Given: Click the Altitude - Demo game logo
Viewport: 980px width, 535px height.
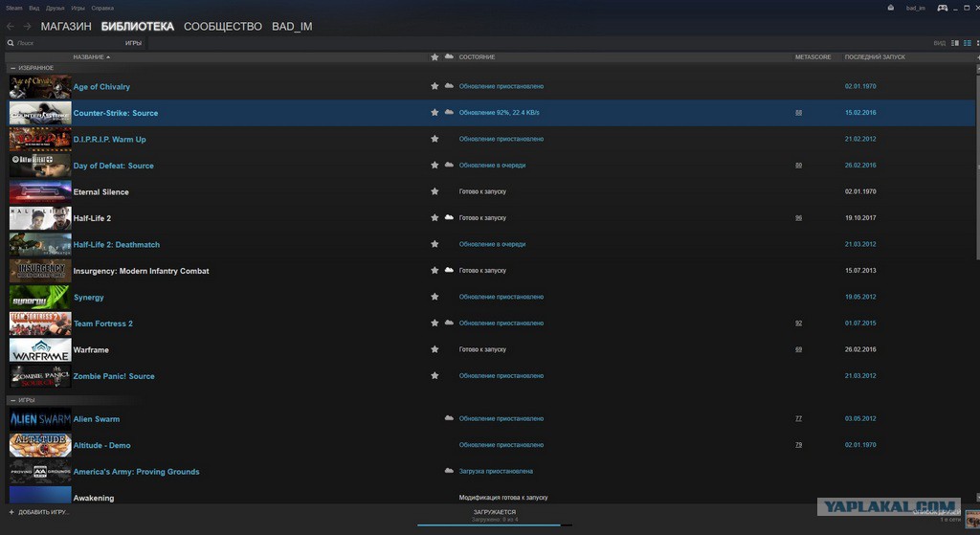Looking at the screenshot, I should click(40, 446).
